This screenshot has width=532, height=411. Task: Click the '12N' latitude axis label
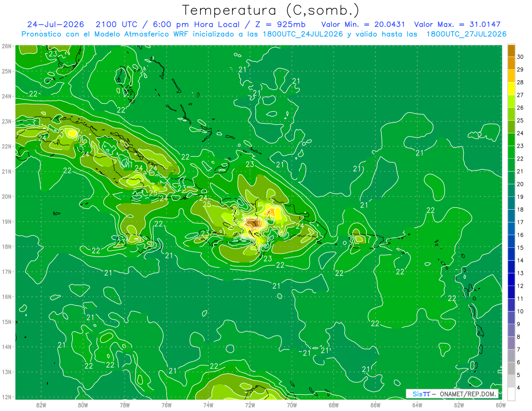point(7,397)
